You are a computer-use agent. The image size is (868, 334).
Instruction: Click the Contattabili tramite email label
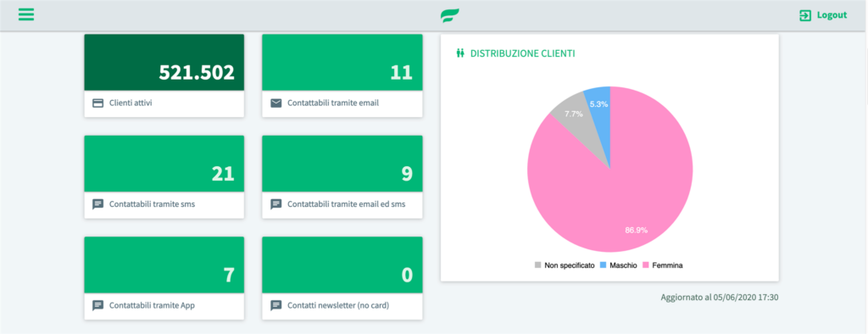(333, 103)
